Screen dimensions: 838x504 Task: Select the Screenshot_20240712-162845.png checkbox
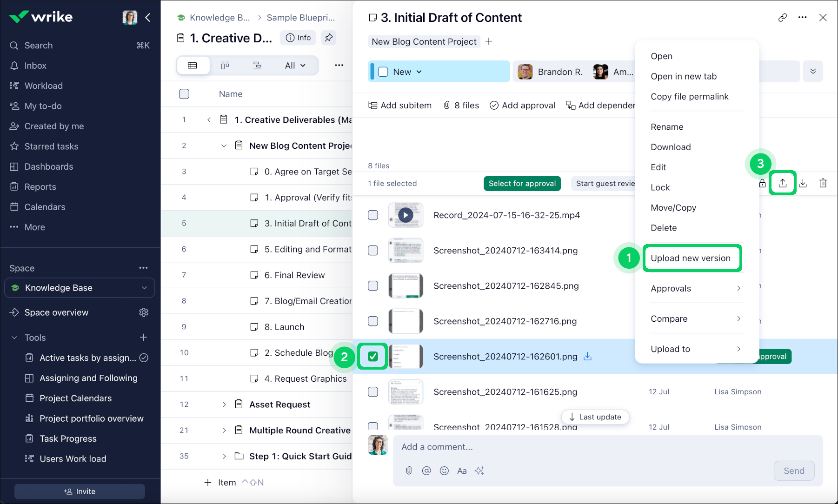(373, 286)
